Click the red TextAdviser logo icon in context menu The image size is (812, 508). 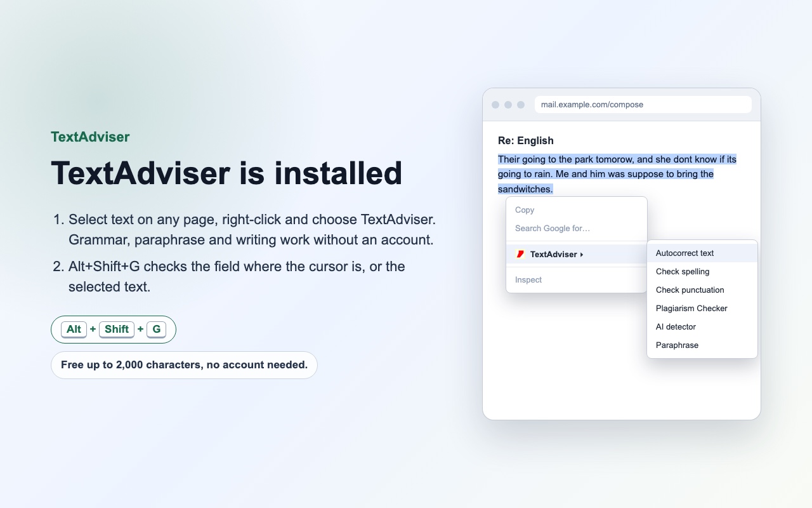(x=520, y=254)
